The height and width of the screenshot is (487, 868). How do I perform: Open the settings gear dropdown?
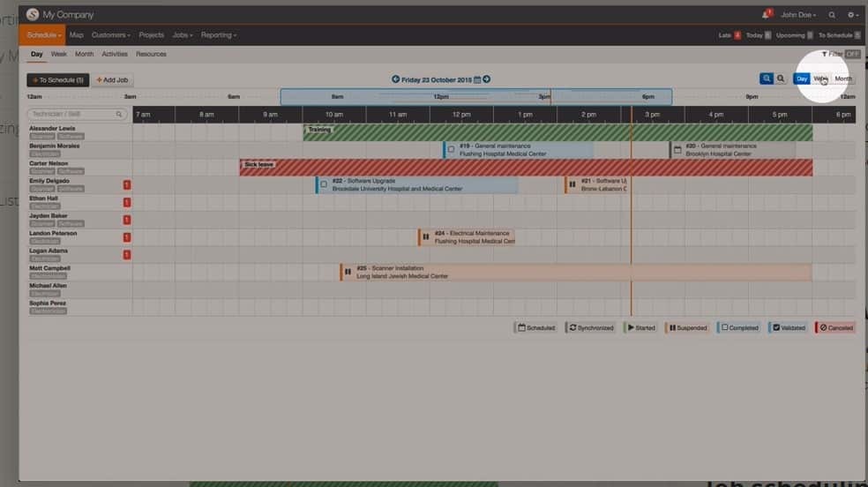852,15
